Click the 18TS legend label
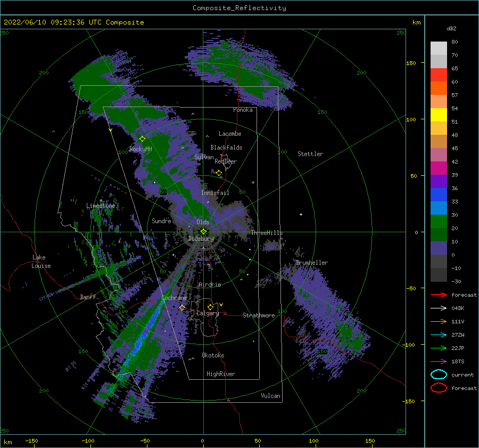 pos(458,362)
